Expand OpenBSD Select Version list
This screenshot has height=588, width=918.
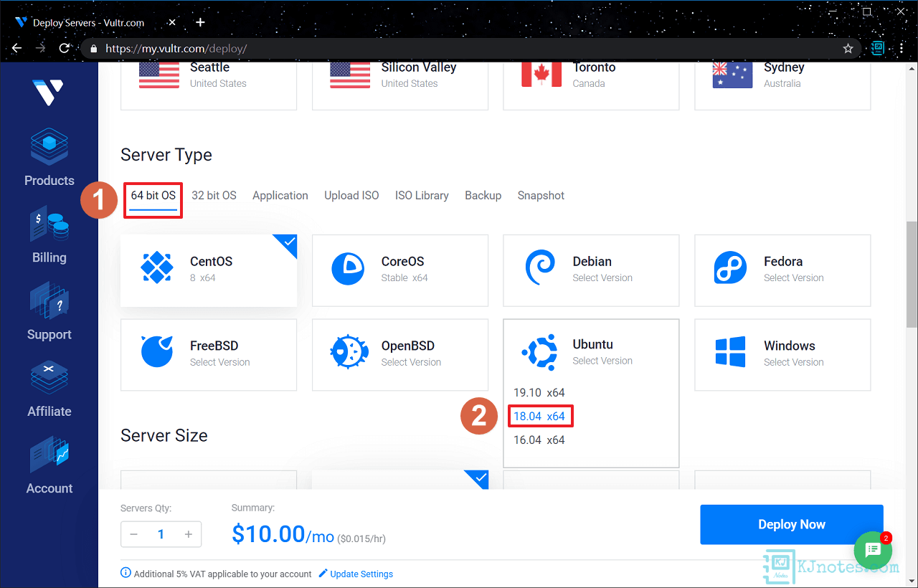[411, 362]
